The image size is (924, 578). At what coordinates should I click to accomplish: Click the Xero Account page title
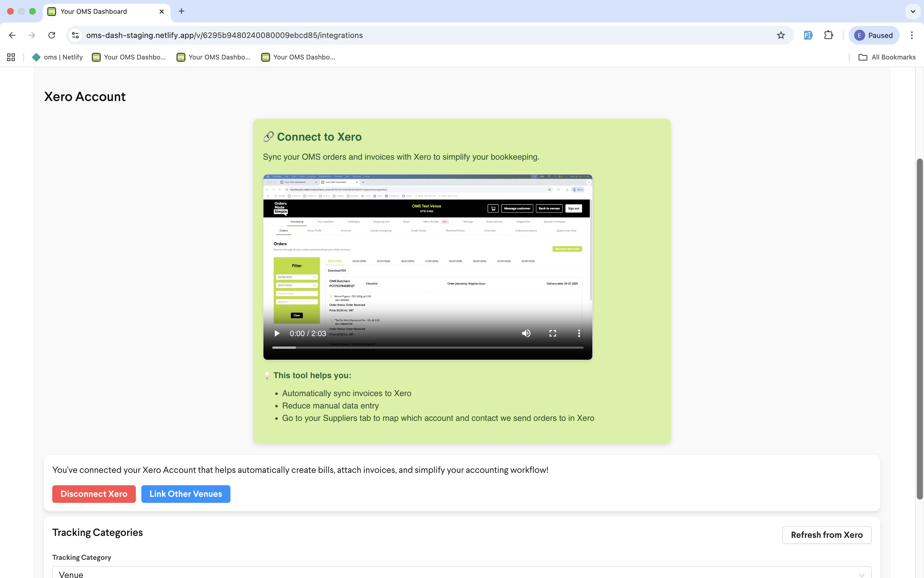click(x=85, y=97)
